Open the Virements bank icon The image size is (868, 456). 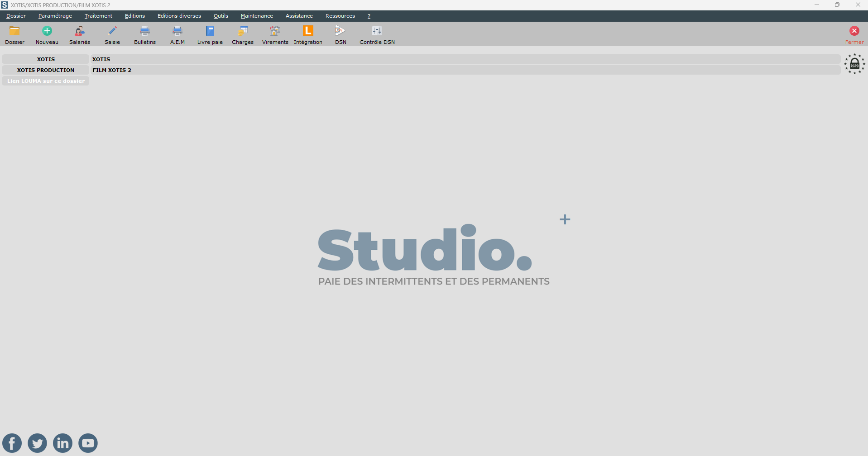275,31
